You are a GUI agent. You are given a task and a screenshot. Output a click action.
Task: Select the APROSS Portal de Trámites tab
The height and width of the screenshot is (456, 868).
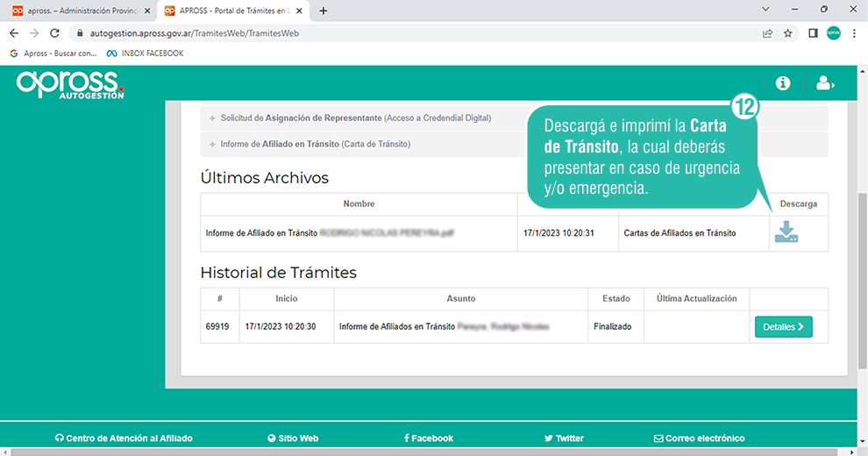point(232,11)
